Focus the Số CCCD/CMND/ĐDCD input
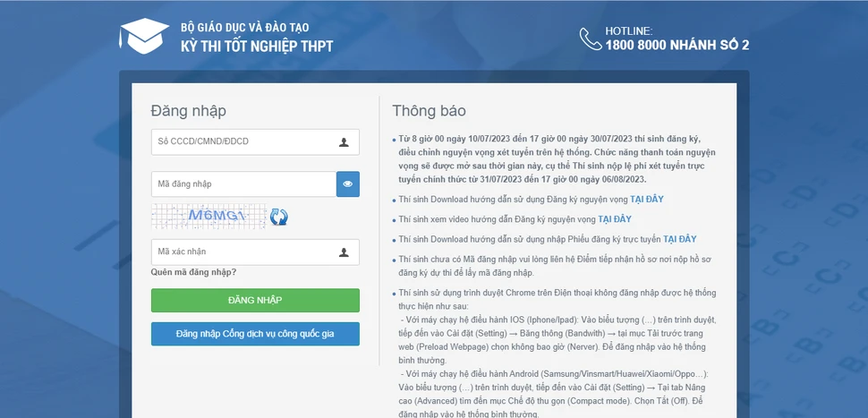Screen dimensions: 868x418 pos(242,142)
